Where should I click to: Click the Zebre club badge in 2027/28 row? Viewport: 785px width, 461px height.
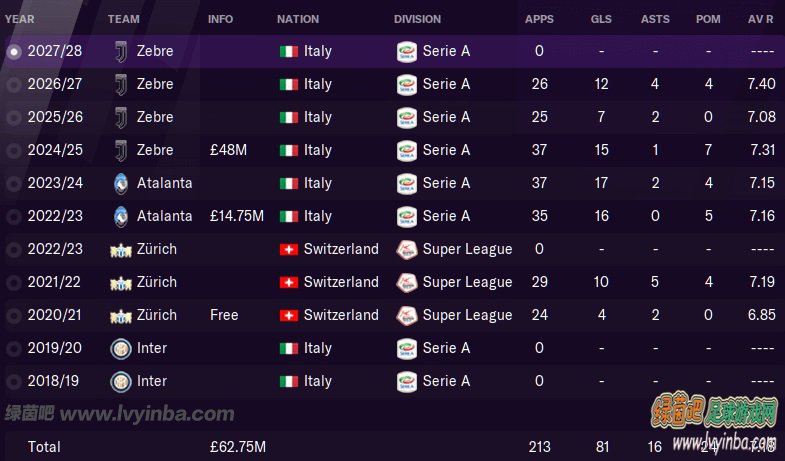click(121, 51)
